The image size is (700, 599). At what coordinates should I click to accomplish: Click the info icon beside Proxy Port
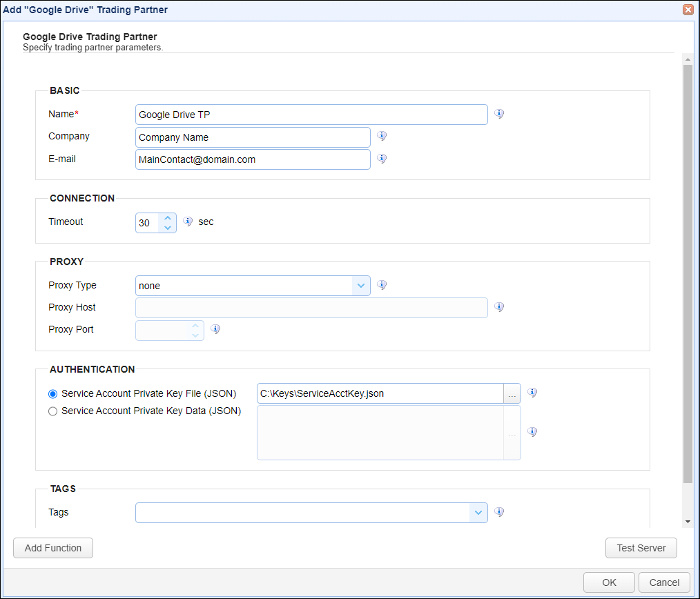click(215, 329)
